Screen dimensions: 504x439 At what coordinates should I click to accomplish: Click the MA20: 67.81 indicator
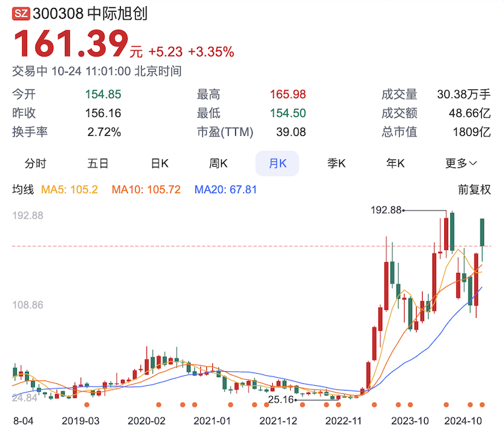(x=226, y=190)
